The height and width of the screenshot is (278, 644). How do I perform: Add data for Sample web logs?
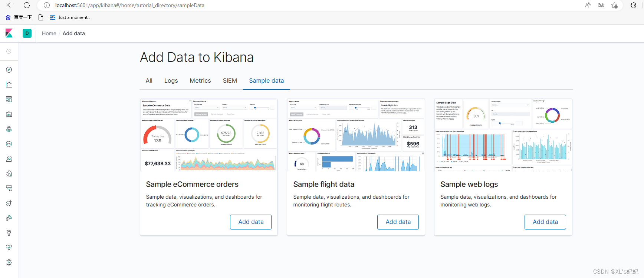pyautogui.click(x=545, y=222)
